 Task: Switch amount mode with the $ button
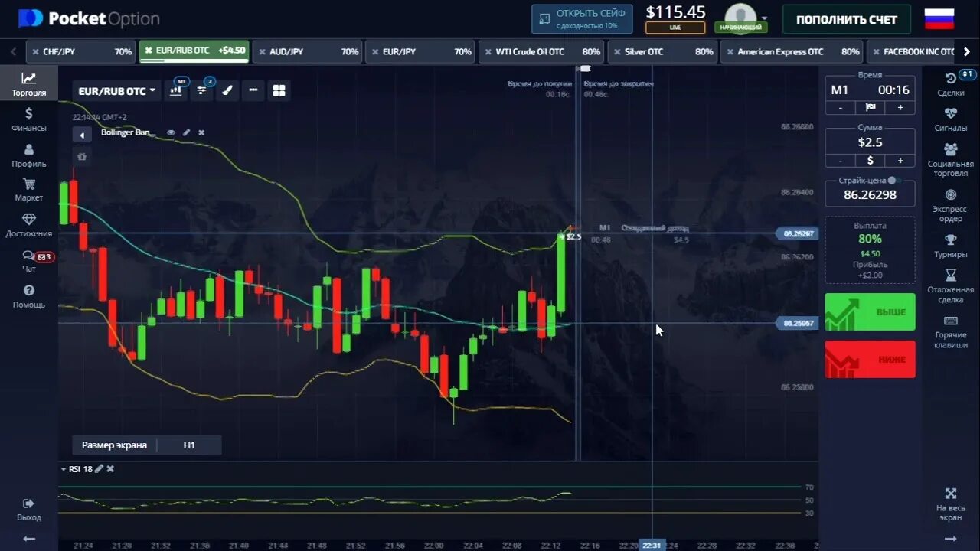coord(870,161)
